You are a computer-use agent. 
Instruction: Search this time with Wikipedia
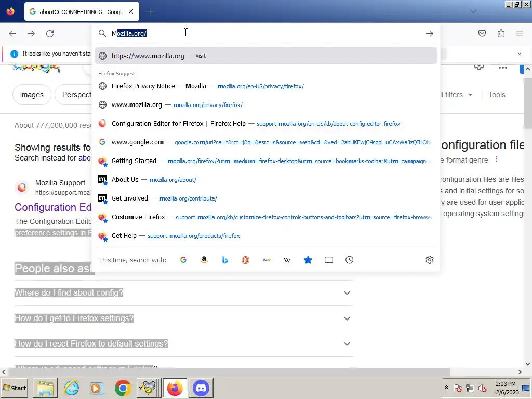click(x=287, y=260)
